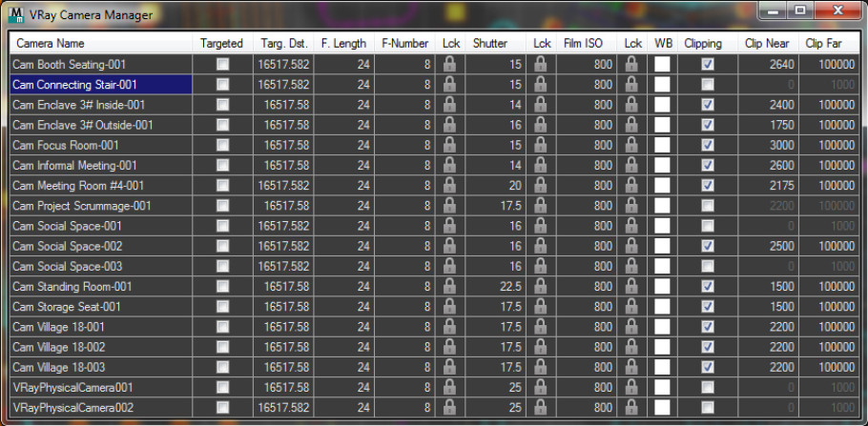Click Shutter lock icon for Cam Booth Seating-001

(x=541, y=65)
